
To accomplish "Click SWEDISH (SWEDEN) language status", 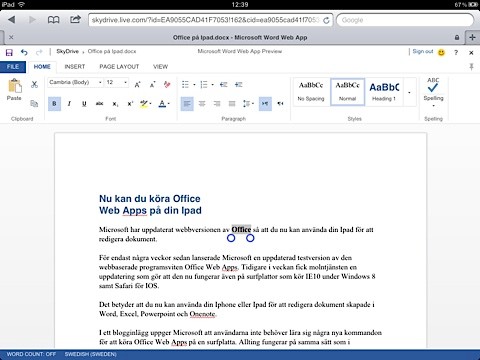I will pos(91,354).
